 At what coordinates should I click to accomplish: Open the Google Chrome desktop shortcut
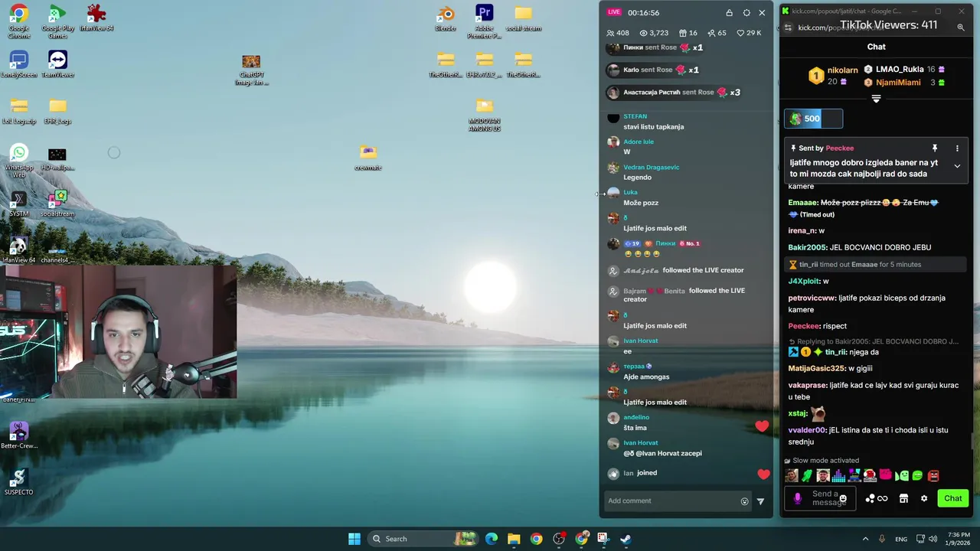pyautogui.click(x=19, y=21)
